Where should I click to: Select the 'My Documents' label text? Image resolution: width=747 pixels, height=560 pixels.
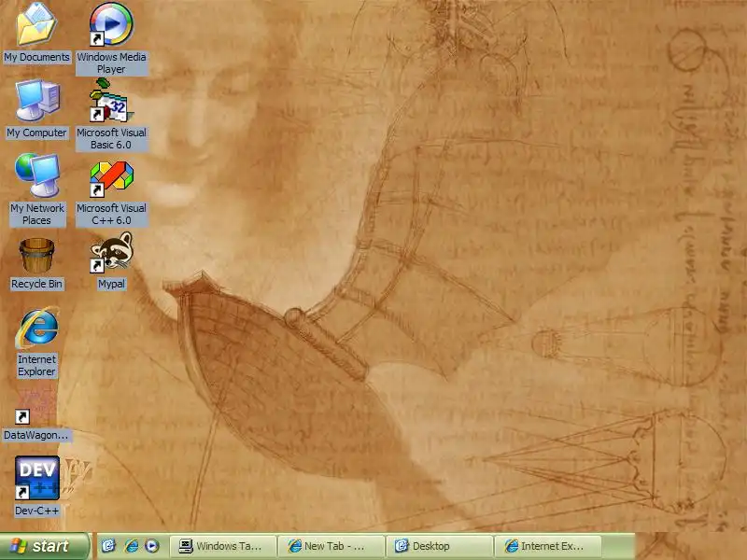click(36, 57)
